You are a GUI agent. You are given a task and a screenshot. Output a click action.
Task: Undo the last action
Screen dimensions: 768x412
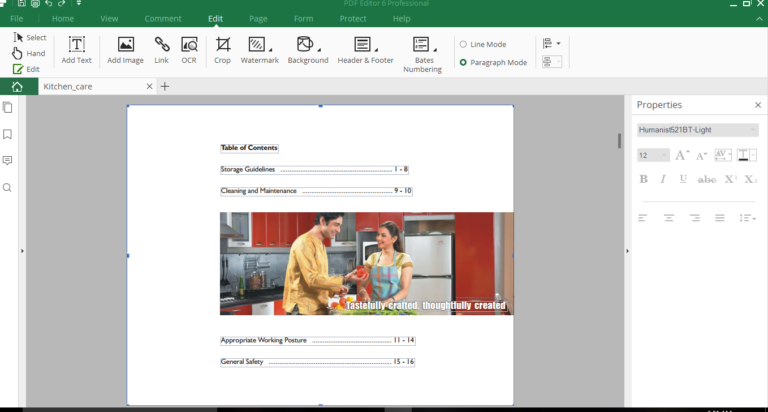point(48,3)
